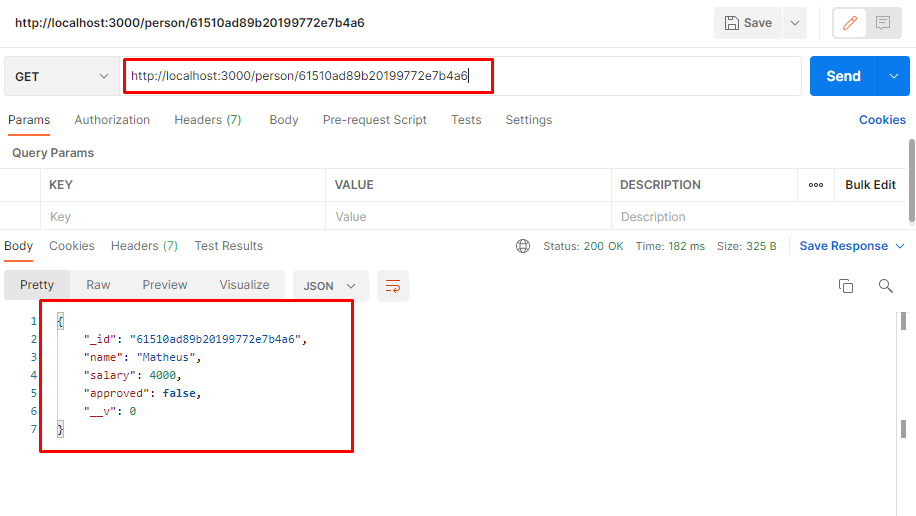Click the floppy disk Save button
Viewport: 916px width, 516px height.
tap(748, 23)
